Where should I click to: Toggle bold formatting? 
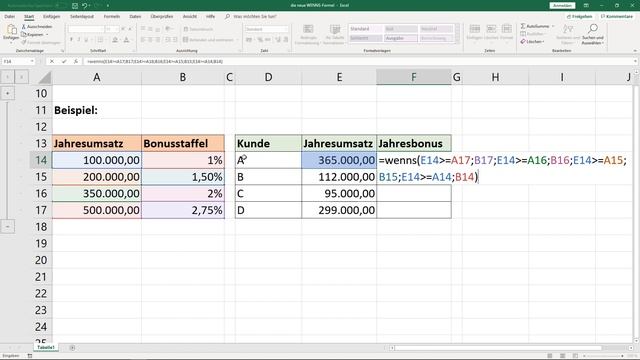pyautogui.click(x=71, y=40)
